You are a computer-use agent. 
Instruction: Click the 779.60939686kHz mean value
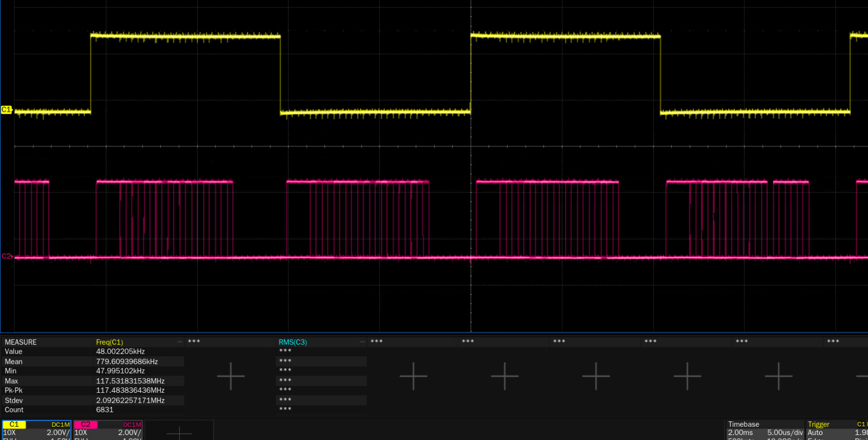[127, 361]
